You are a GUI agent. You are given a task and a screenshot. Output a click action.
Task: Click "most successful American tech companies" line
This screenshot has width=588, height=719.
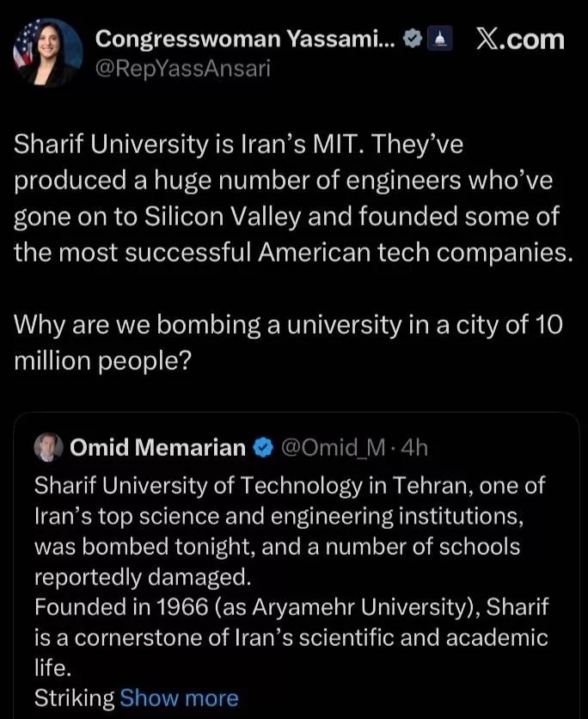click(x=292, y=253)
